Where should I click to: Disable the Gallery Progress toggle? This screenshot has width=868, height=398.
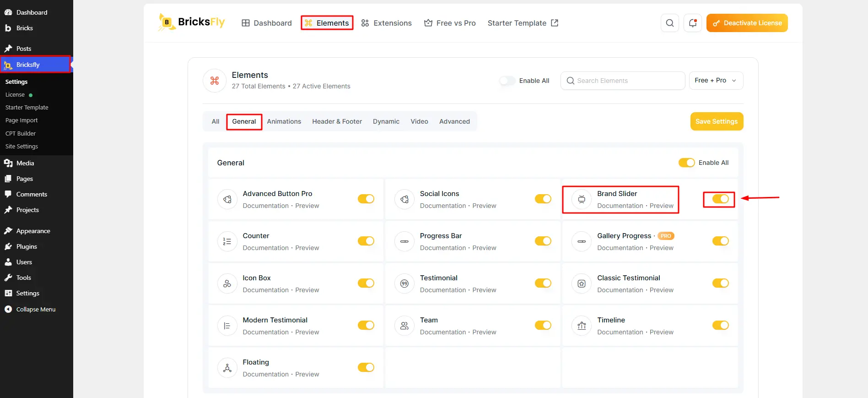click(x=720, y=241)
